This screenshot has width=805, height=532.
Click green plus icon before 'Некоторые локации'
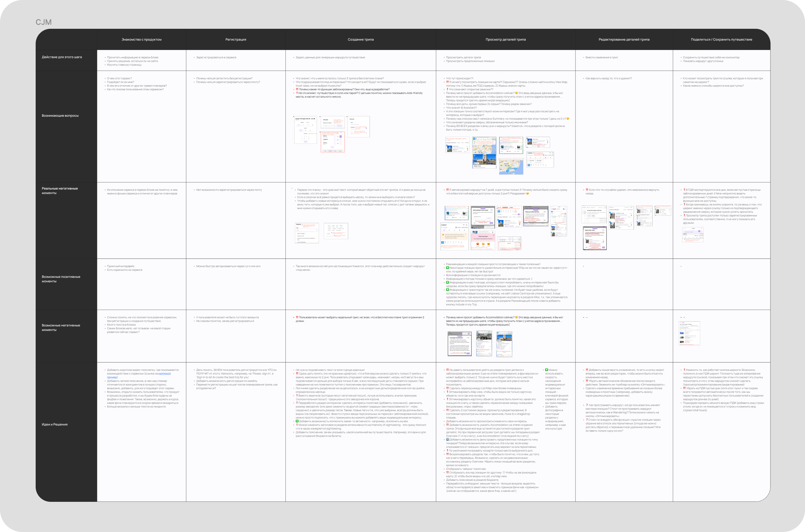click(447, 268)
